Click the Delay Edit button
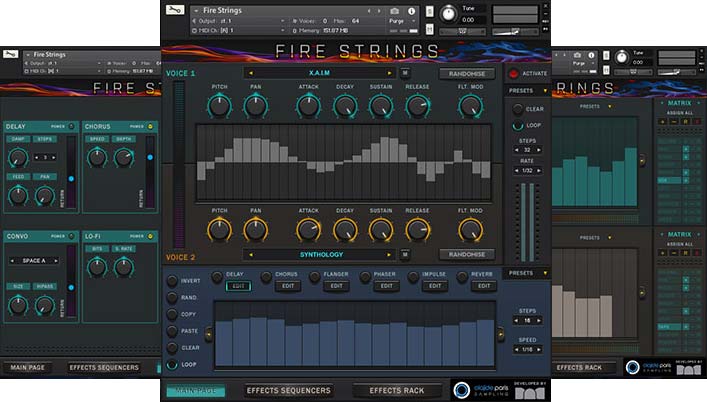This screenshot has width=707, height=402. coord(239,286)
